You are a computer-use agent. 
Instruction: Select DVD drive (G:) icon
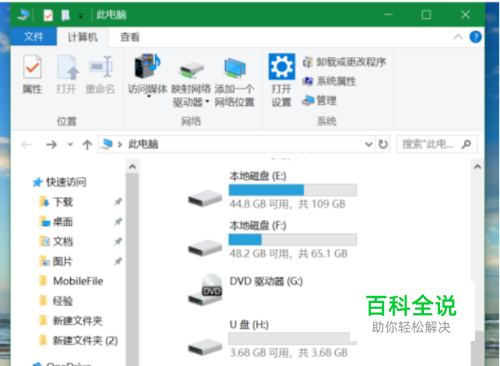[x=205, y=289]
